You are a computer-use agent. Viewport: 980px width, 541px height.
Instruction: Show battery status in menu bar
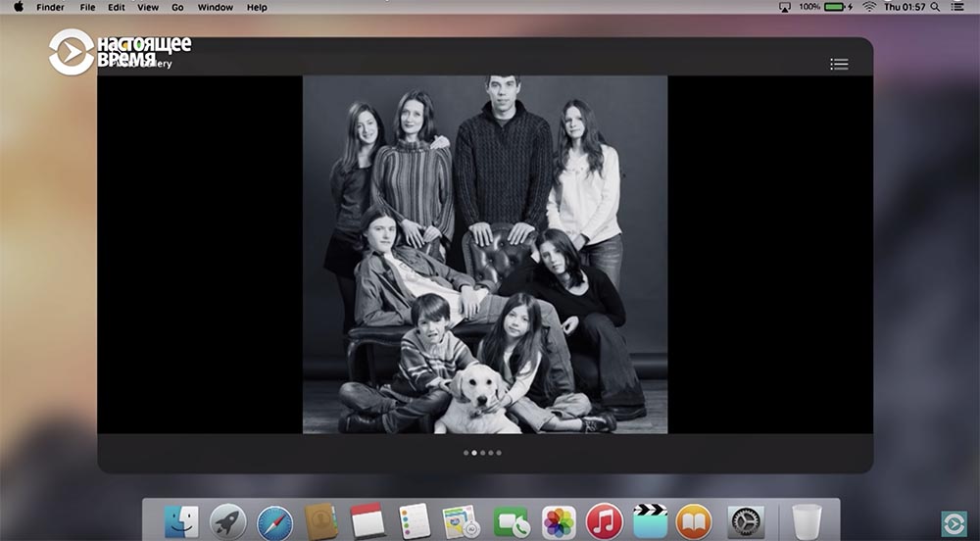pyautogui.click(x=834, y=7)
